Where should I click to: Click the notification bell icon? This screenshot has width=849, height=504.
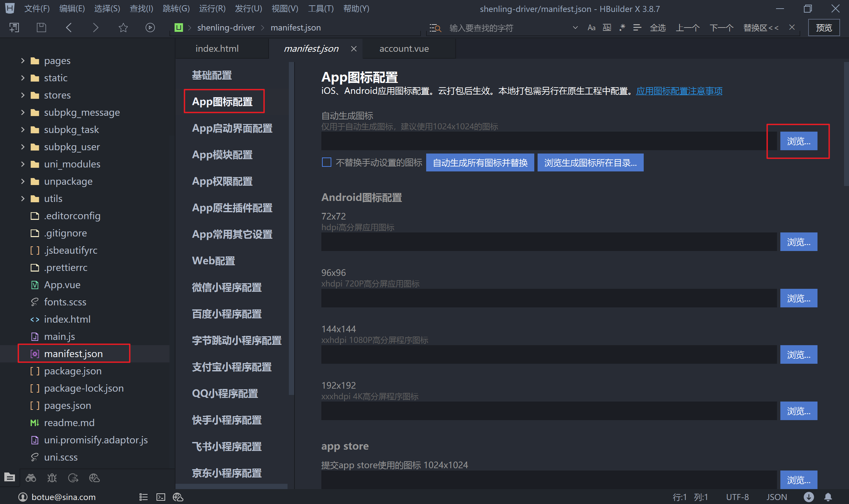point(828,497)
